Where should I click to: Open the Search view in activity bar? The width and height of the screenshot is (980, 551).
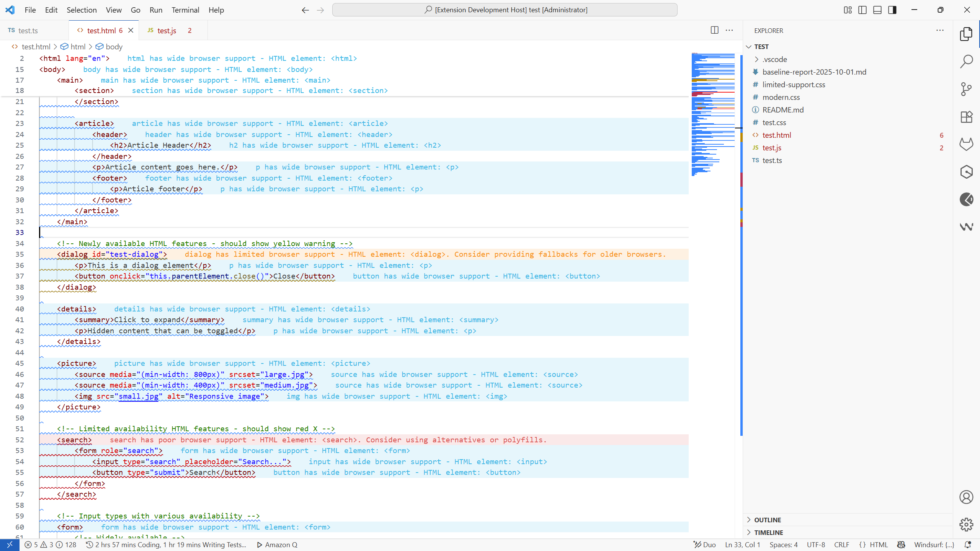[x=966, y=61]
